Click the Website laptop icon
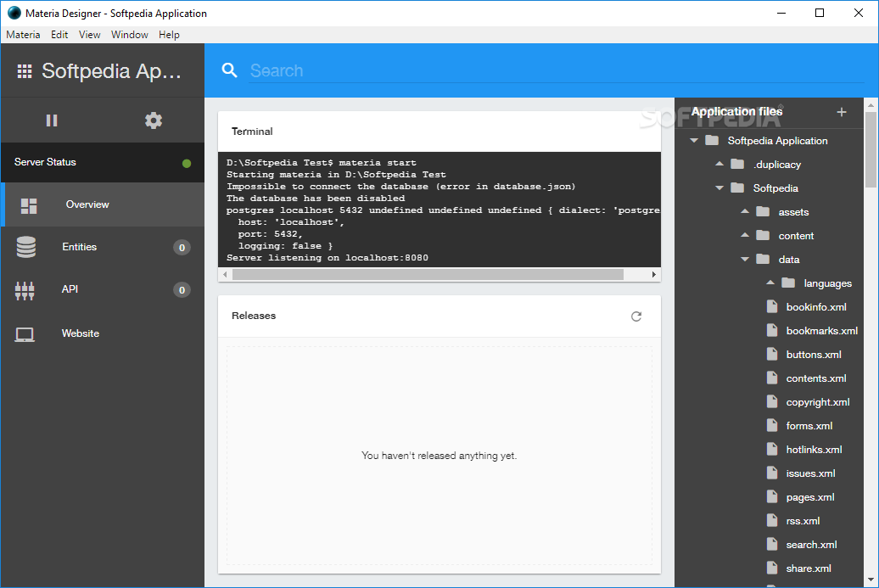879x588 pixels. pyautogui.click(x=24, y=334)
